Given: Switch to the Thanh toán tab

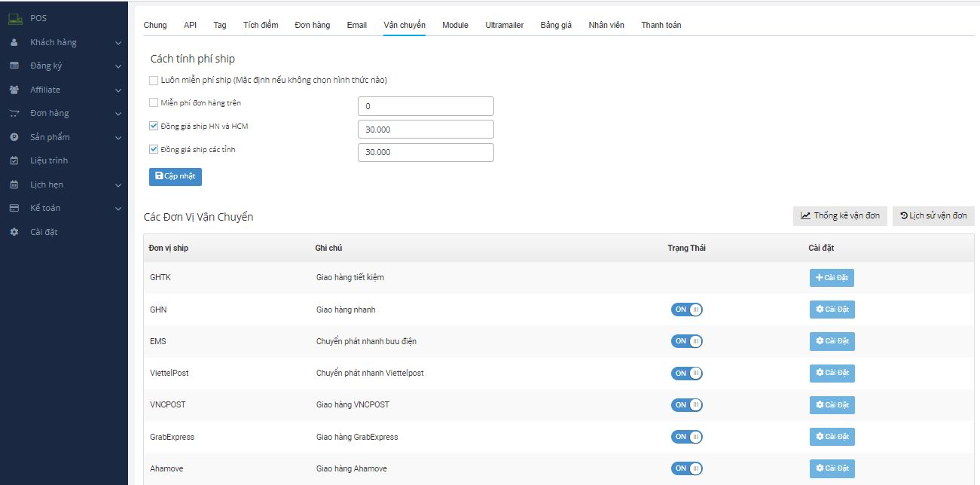Looking at the screenshot, I should [x=661, y=25].
